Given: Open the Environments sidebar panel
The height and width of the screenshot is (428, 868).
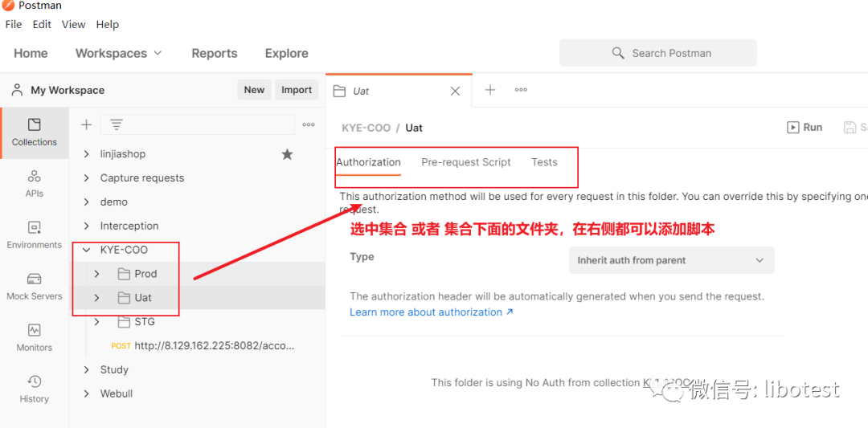Looking at the screenshot, I should coord(35,235).
